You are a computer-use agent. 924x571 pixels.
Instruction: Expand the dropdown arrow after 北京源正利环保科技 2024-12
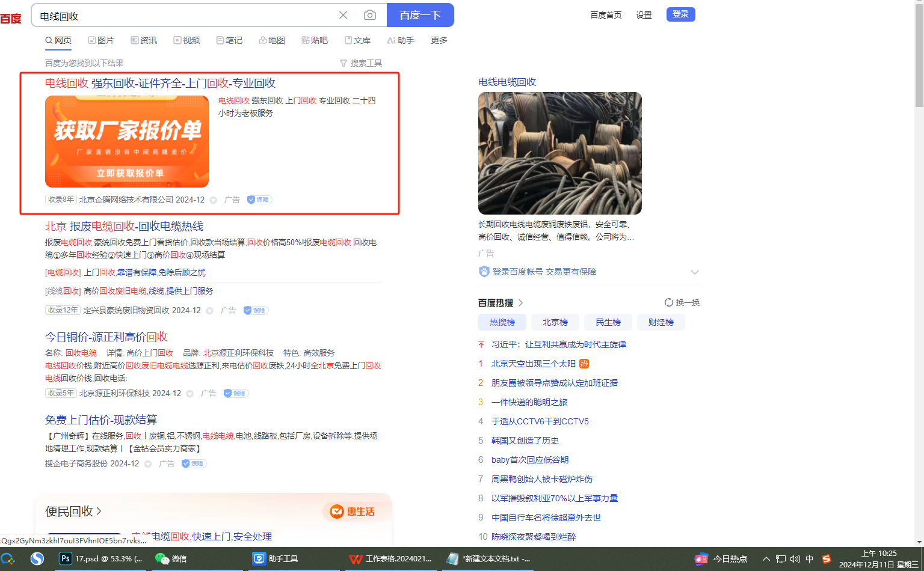coord(190,394)
